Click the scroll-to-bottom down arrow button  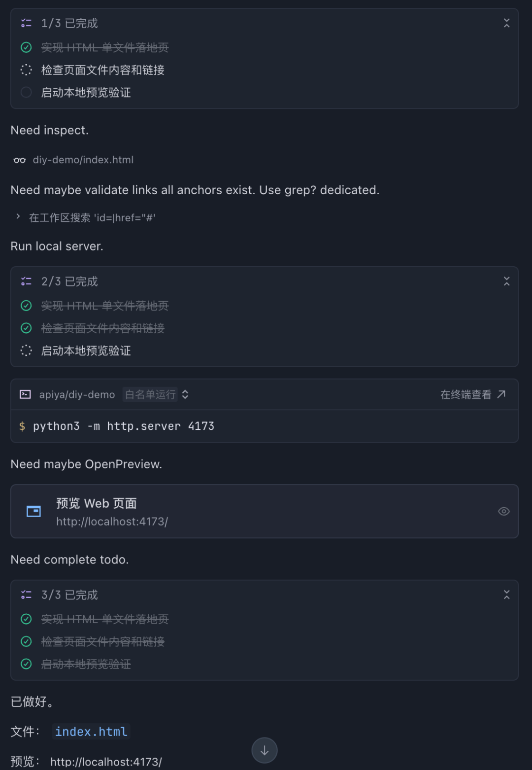pyautogui.click(x=265, y=750)
